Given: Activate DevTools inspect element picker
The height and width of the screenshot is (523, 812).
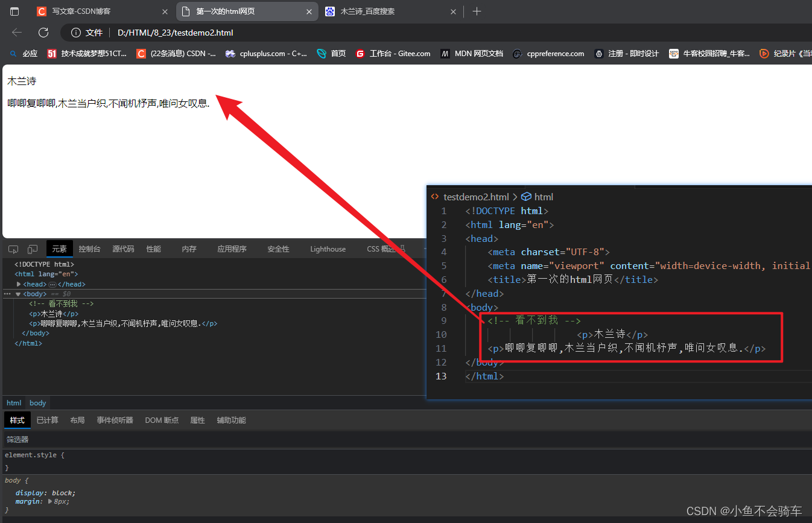Looking at the screenshot, I should (x=13, y=249).
